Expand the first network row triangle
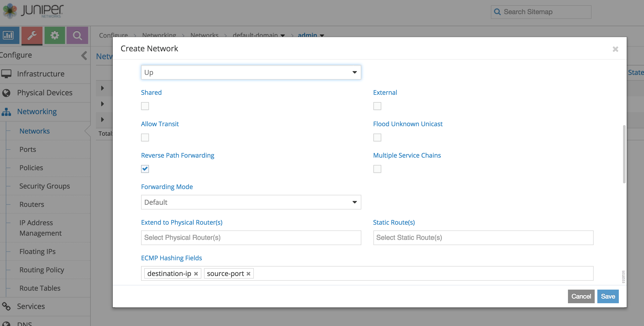644x326 pixels. 103,88
